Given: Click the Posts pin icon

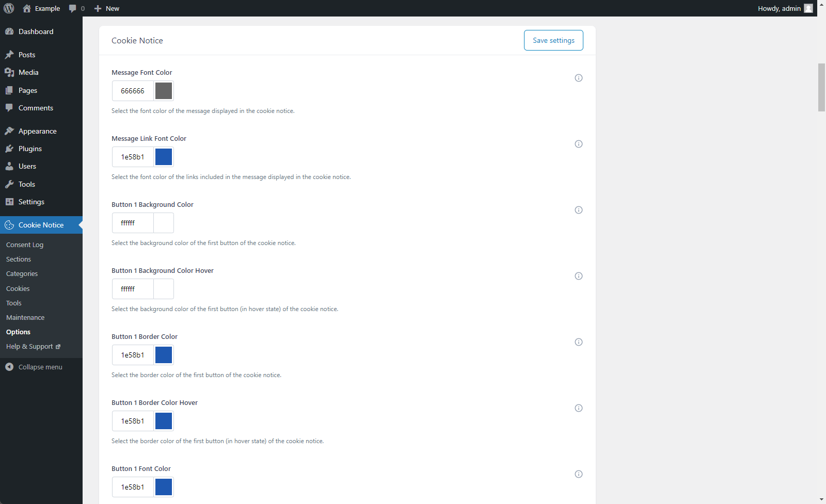Looking at the screenshot, I should (9, 55).
